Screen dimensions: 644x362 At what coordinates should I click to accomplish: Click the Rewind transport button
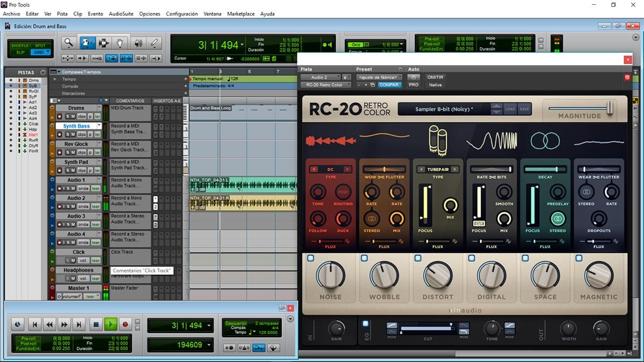[x=49, y=324]
